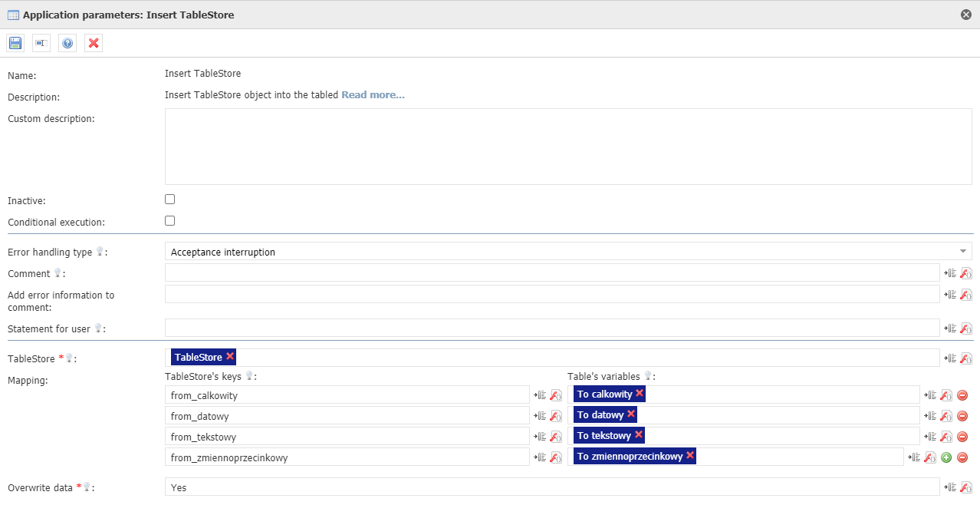Open function editor next to from_tekstowy
980x505 pixels.
pos(556,437)
